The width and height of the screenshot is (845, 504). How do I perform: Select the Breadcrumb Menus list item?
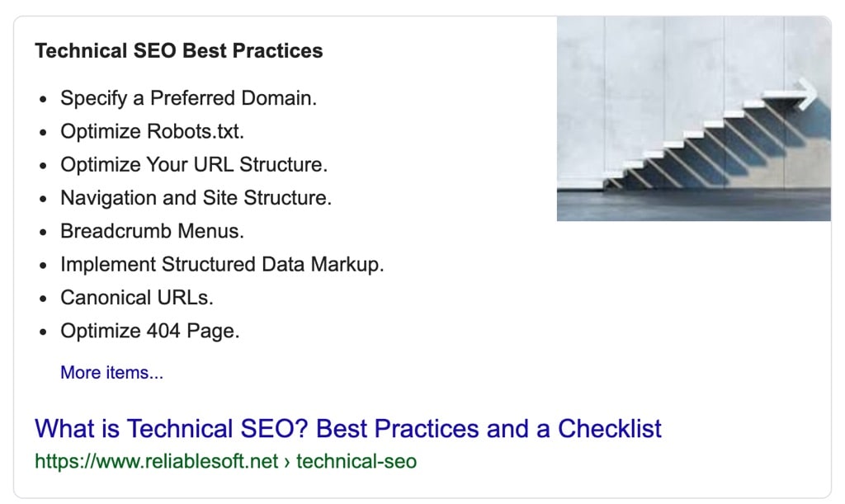152,231
